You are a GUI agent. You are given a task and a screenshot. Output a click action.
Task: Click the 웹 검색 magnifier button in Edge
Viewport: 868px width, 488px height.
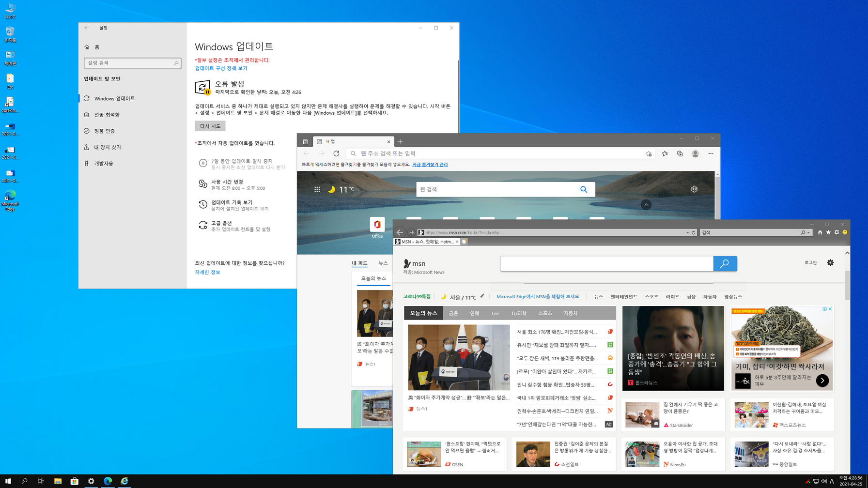click(x=584, y=189)
